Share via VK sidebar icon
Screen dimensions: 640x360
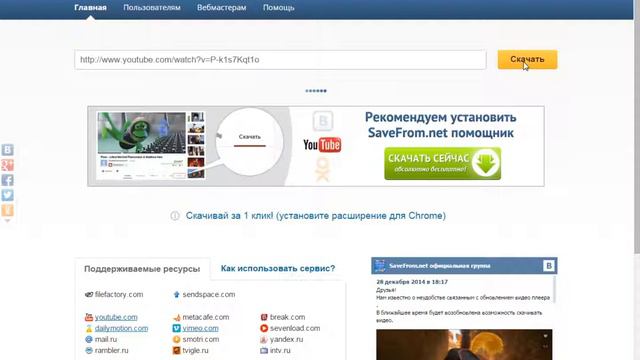(x=7, y=150)
